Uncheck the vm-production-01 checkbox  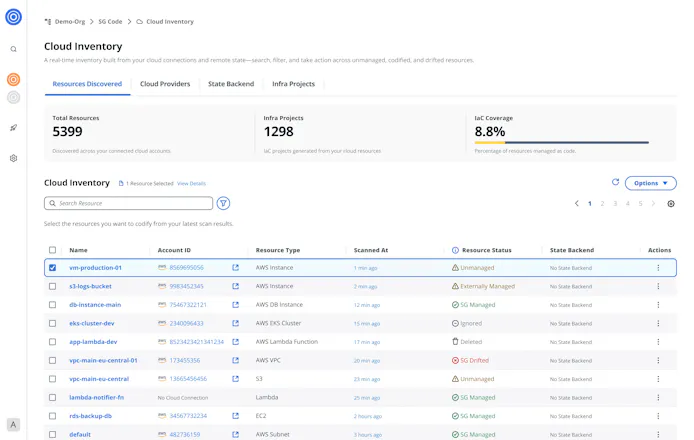click(x=52, y=267)
